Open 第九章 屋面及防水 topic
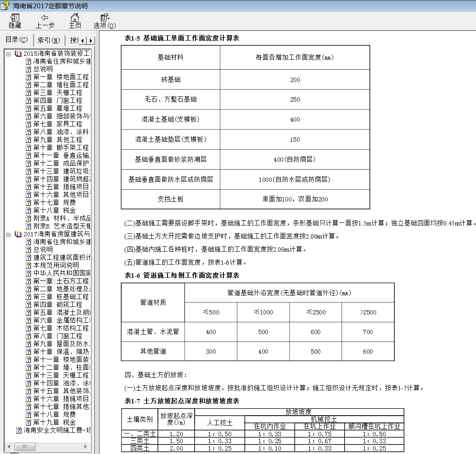476x454 pixels. pos(62,344)
